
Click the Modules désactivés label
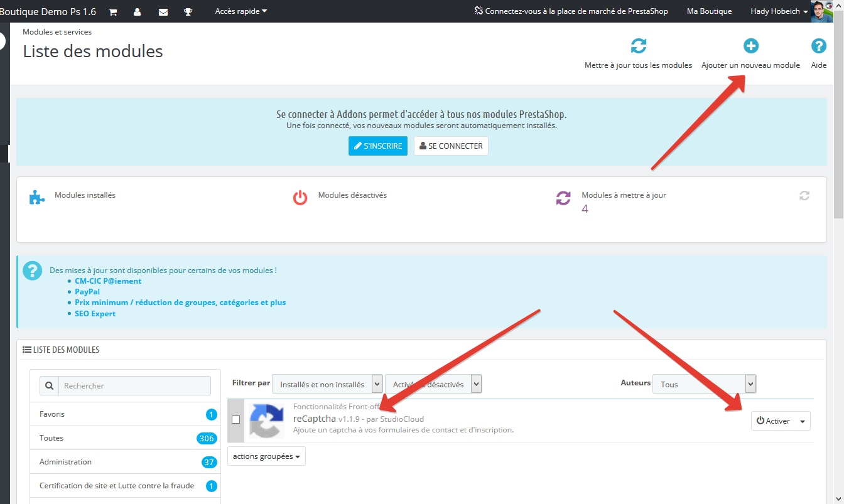click(352, 195)
